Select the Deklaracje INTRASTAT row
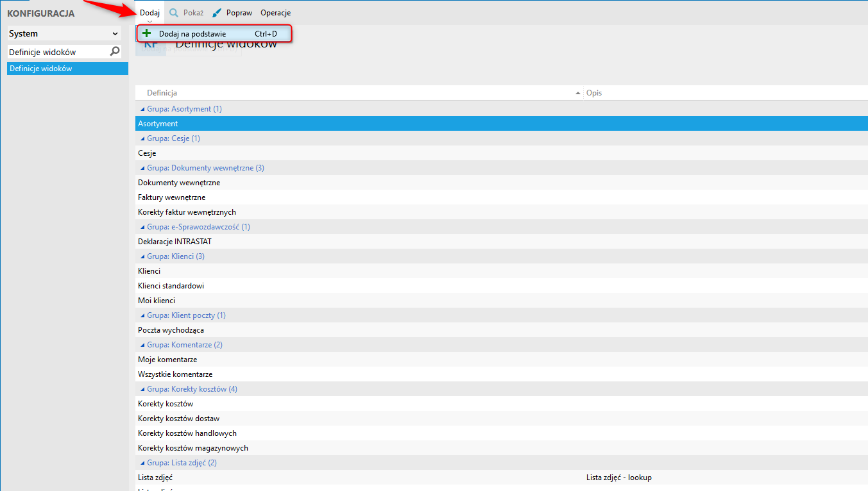This screenshot has width=868, height=491. [502, 242]
